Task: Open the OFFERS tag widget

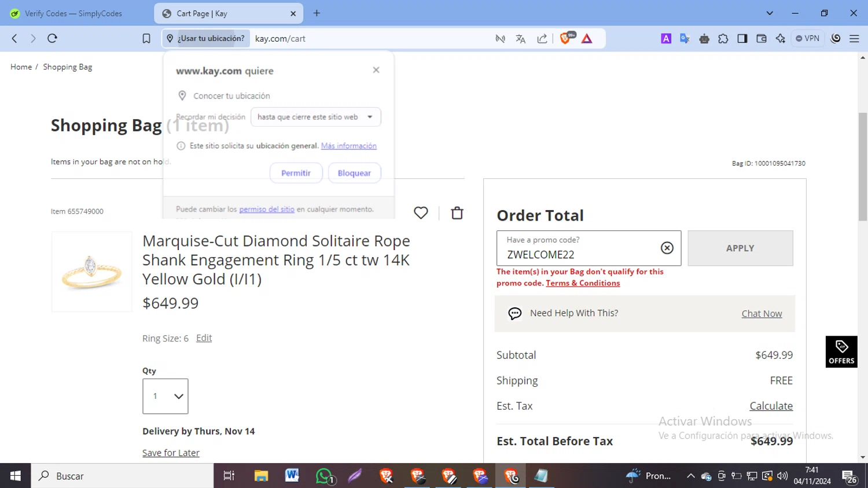Action: click(x=841, y=352)
